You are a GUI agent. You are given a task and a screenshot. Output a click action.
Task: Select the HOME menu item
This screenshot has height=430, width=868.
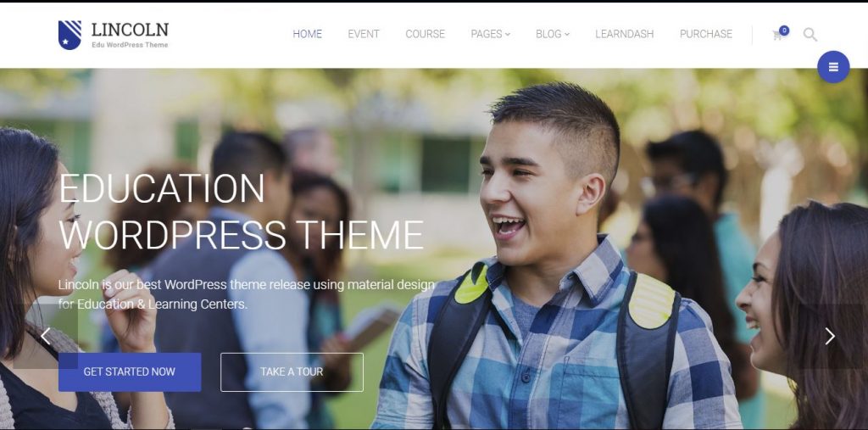pyautogui.click(x=307, y=34)
